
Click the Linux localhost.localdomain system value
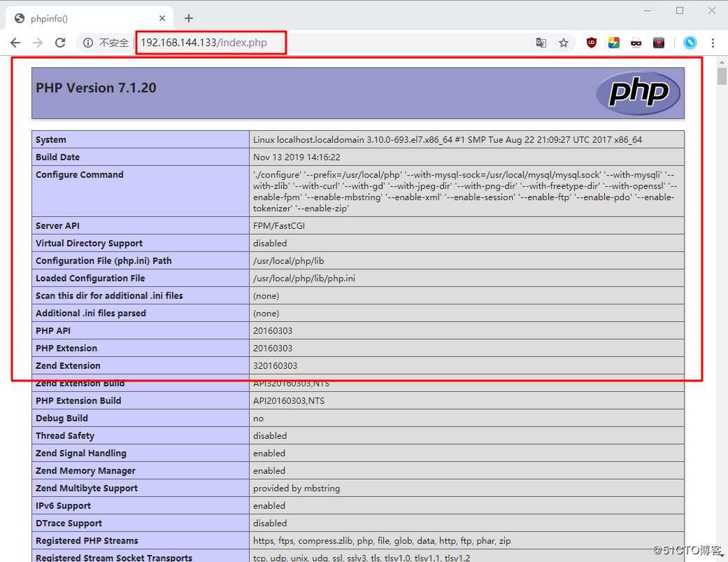click(448, 140)
